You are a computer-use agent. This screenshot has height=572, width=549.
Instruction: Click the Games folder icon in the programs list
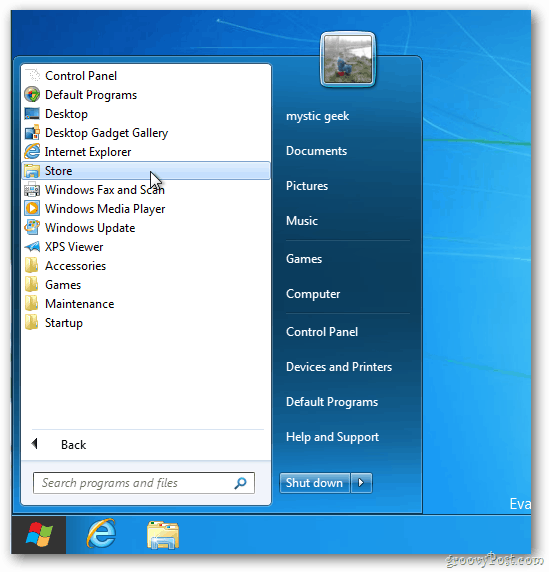[32, 285]
